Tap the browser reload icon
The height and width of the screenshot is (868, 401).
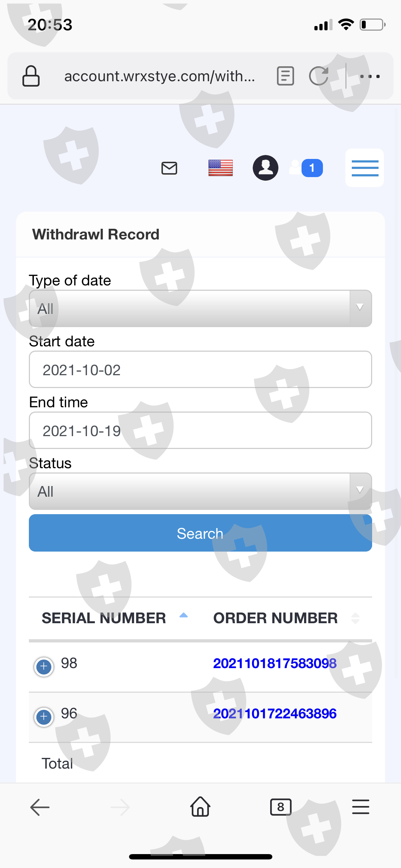318,76
